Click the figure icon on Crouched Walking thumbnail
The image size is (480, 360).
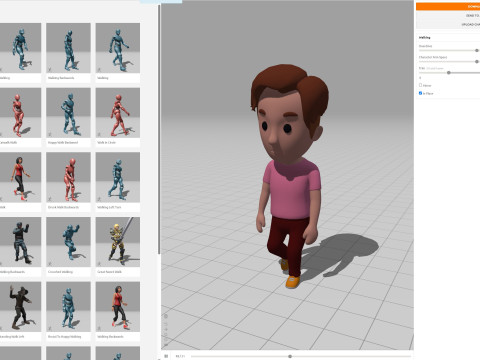tap(50, 264)
